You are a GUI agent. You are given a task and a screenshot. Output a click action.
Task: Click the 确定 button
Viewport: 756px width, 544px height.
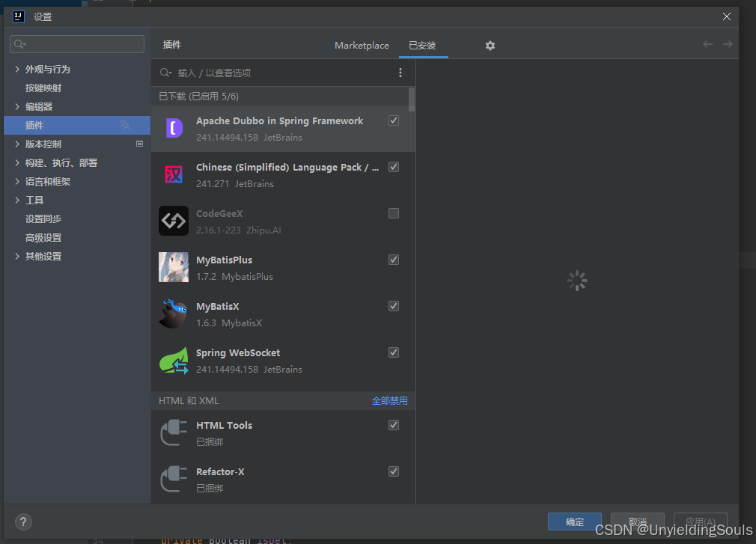[575, 522]
